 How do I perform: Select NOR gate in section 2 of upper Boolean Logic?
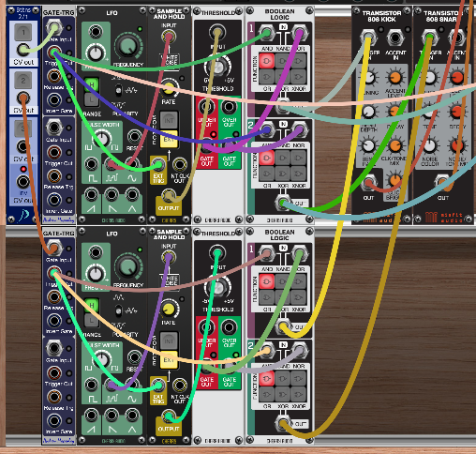point(298,158)
